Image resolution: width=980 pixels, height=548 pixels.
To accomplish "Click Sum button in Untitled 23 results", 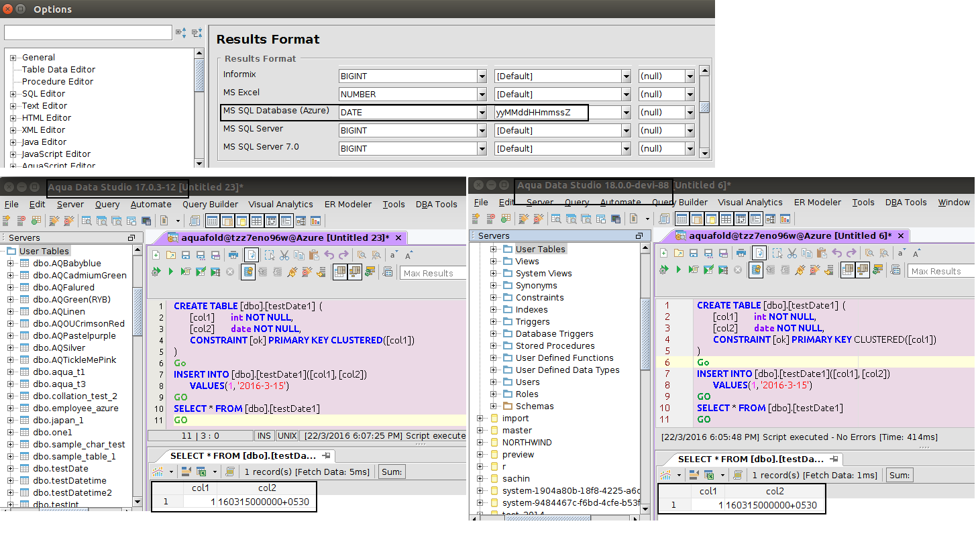I will click(392, 472).
